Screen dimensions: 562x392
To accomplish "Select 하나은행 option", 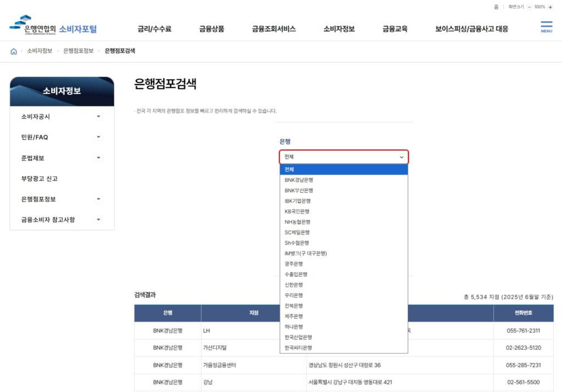I will (294, 327).
